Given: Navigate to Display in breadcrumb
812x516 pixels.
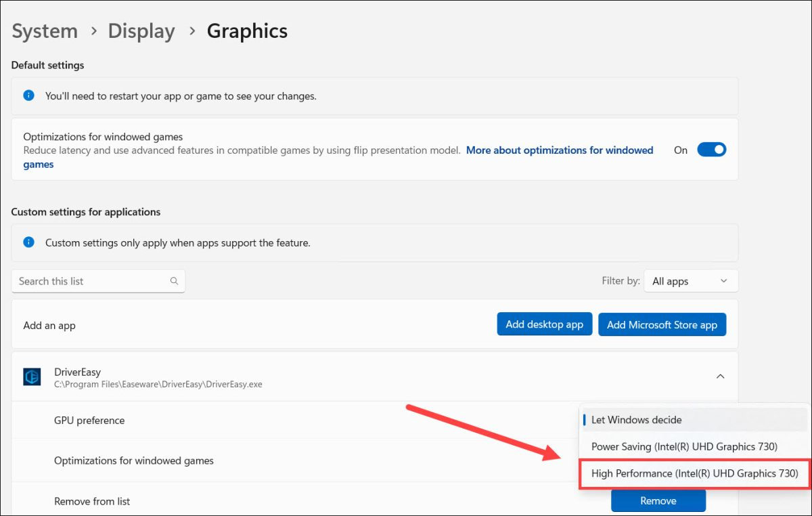Looking at the screenshot, I should tap(141, 31).
